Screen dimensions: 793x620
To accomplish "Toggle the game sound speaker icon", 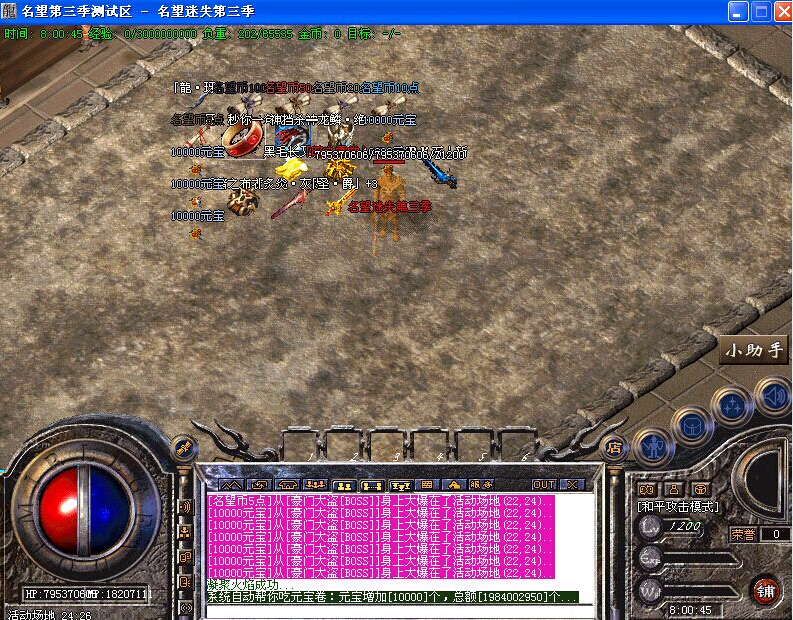I will (772, 396).
